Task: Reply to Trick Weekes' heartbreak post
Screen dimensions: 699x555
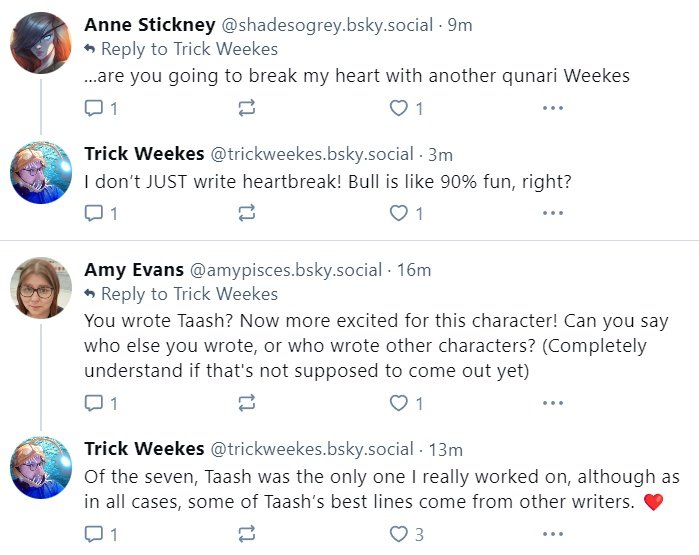Action: [94, 213]
